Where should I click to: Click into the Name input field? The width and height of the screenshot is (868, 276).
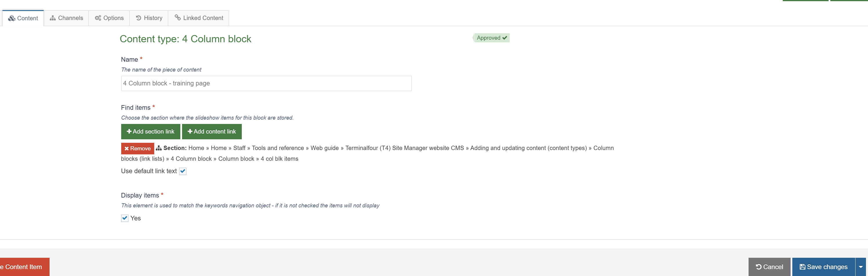pos(266,83)
